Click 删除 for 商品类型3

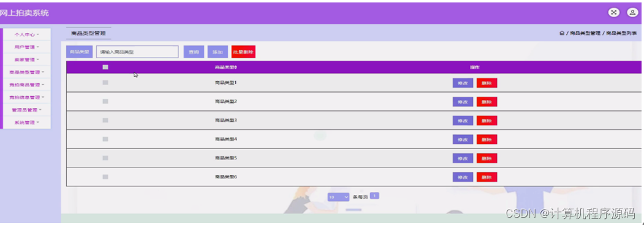pos(487,121)
